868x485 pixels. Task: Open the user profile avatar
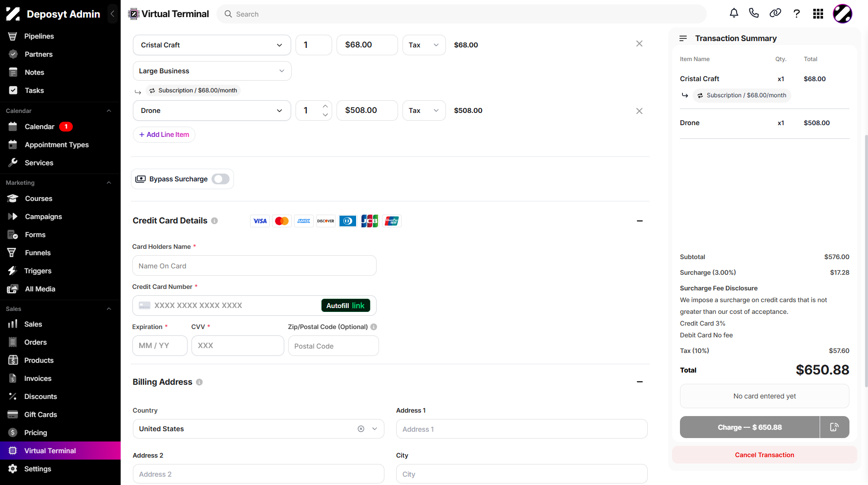coord(843,14)
